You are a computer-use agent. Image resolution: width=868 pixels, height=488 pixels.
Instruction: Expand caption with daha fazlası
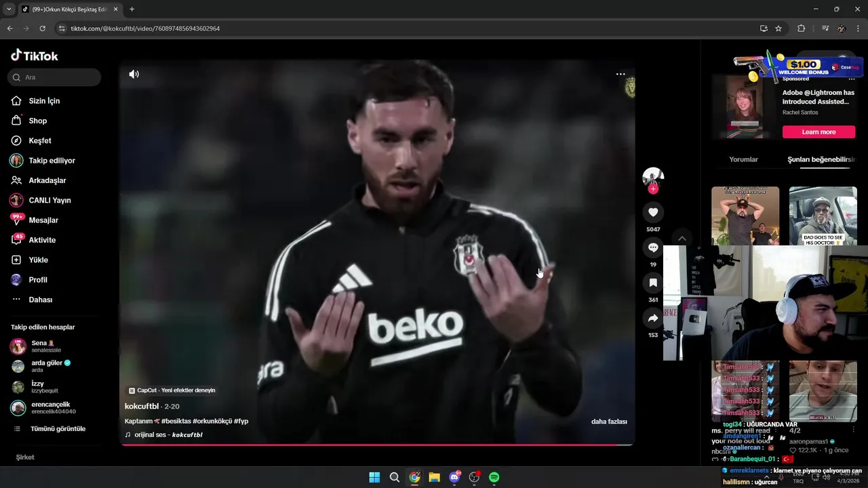[609, 422]
